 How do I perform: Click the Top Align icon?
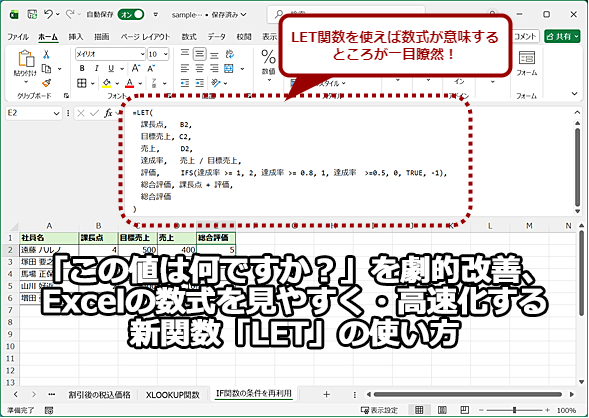coord(184,54)
